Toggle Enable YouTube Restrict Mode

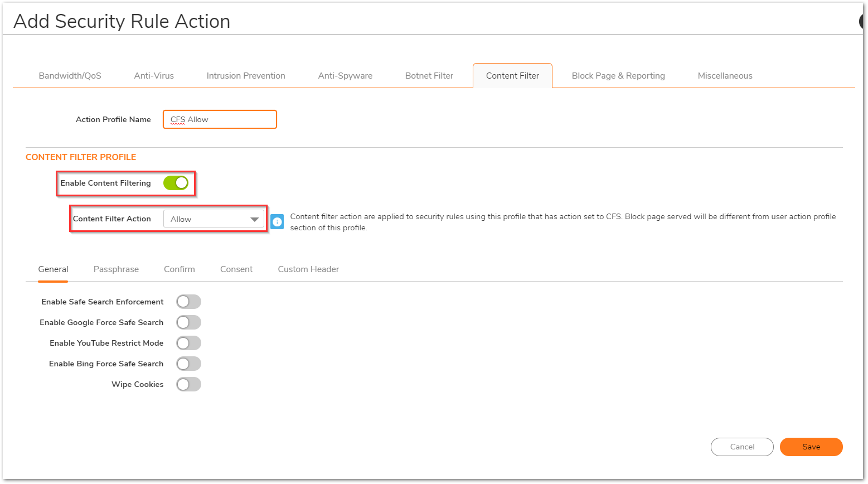(188, 343)
